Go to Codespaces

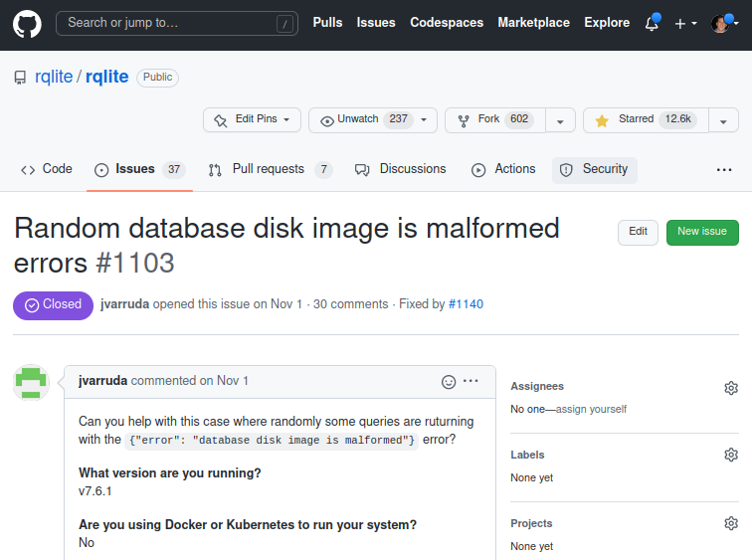(447, 23)
